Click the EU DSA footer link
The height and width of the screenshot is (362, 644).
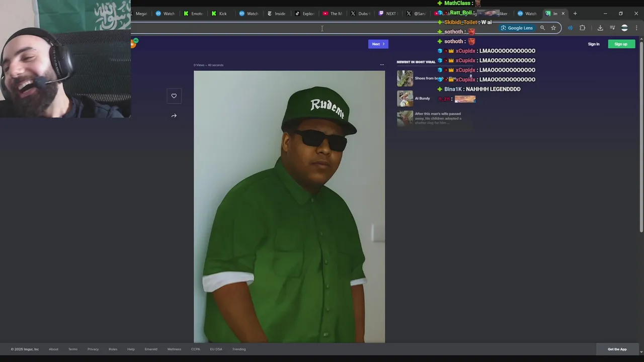pos(216,349)
